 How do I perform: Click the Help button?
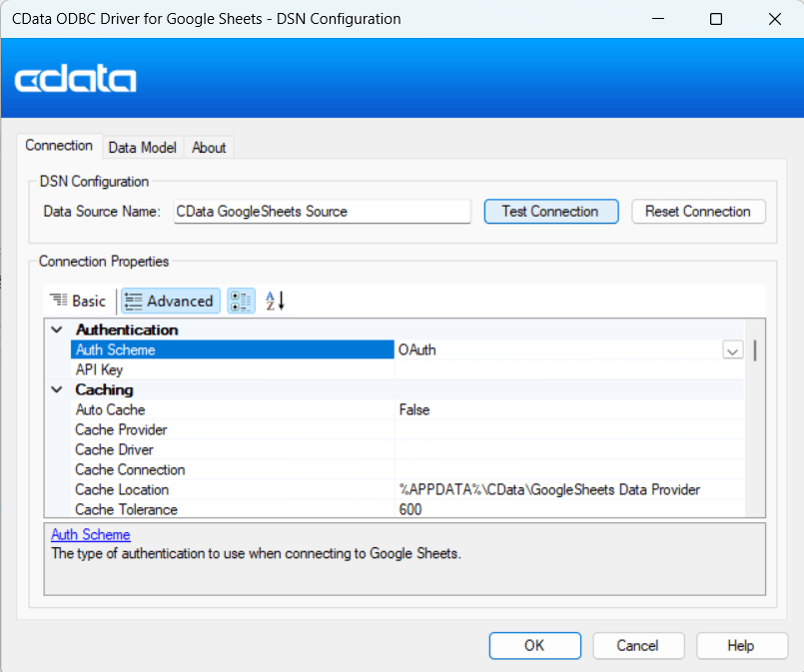coord(740,645)
